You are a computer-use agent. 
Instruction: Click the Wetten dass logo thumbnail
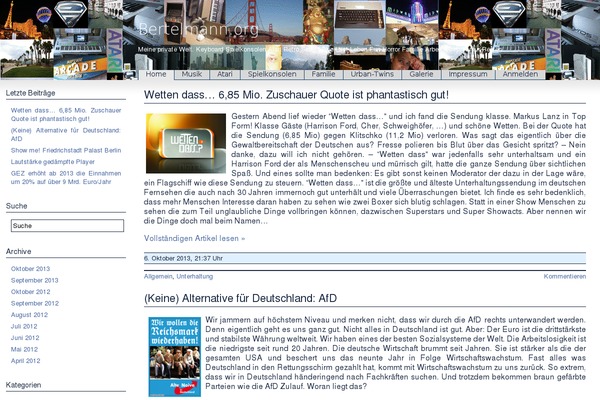[x=186, y=143]
